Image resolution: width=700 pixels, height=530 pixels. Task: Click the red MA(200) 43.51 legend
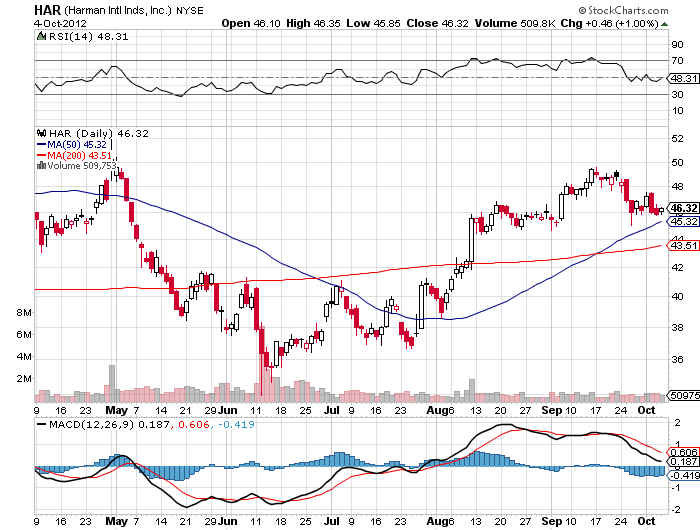[74, 155]
